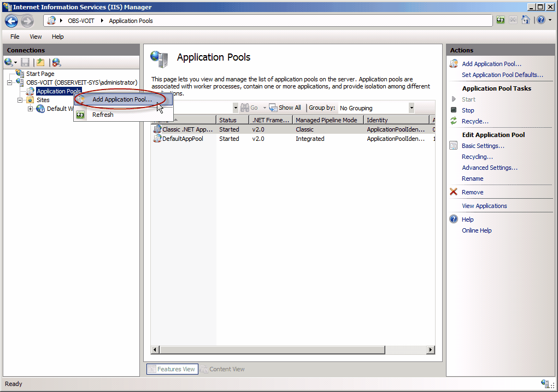Click the red Remove X icon

point(453,192)
